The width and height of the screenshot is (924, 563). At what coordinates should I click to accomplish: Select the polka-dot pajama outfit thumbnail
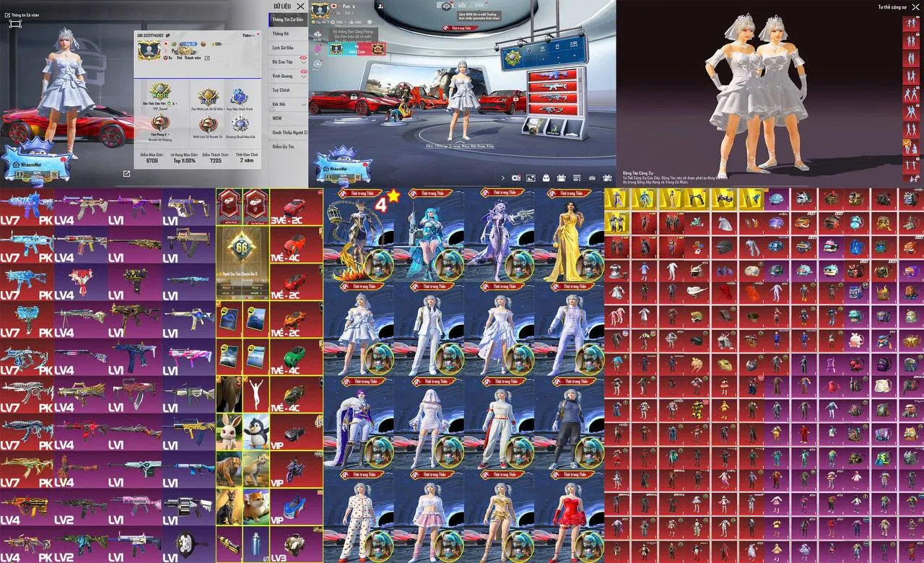point(358,516)
